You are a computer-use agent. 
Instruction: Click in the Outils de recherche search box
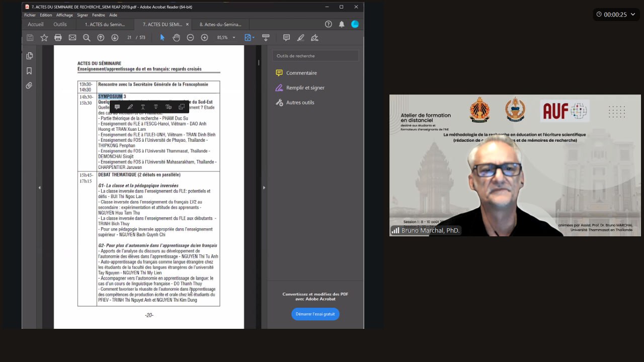click(x=315, y=56)
